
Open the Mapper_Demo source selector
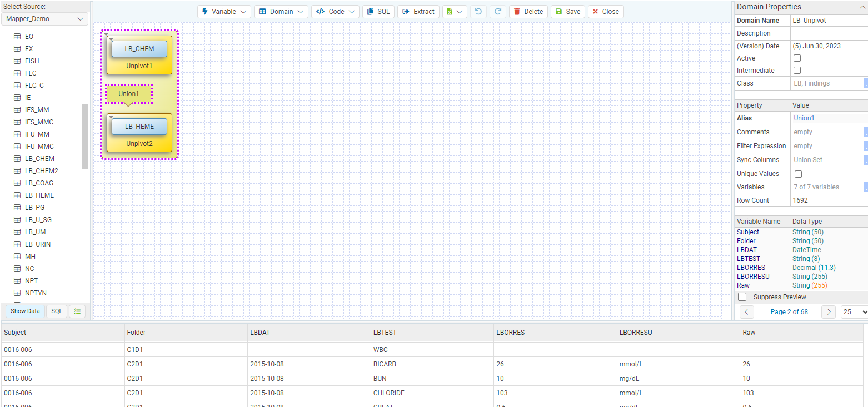coord(44,19)
